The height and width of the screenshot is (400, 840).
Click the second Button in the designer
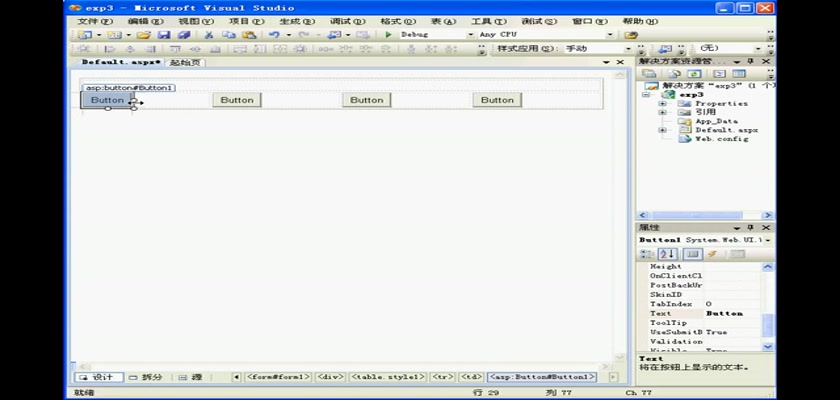237,100
